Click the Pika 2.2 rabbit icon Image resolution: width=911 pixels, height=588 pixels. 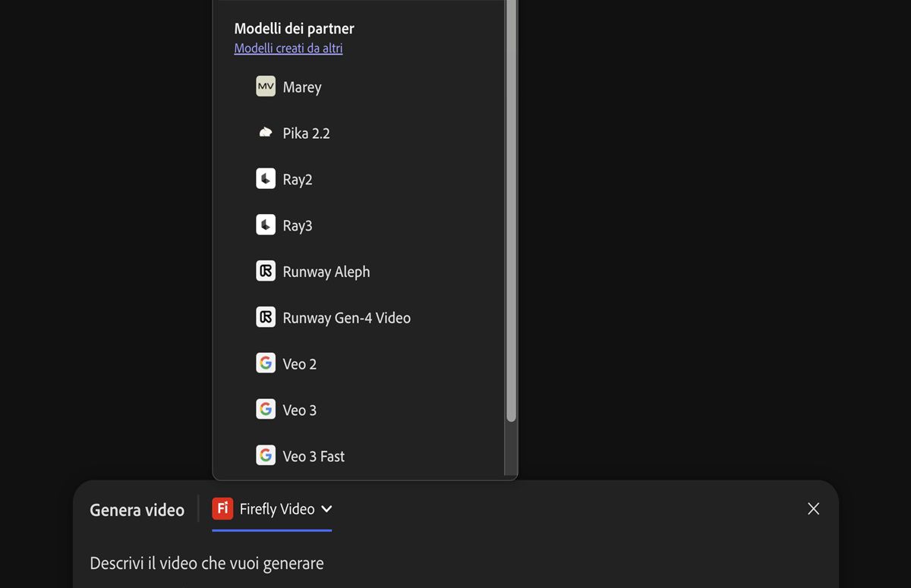tap(266, 133)
